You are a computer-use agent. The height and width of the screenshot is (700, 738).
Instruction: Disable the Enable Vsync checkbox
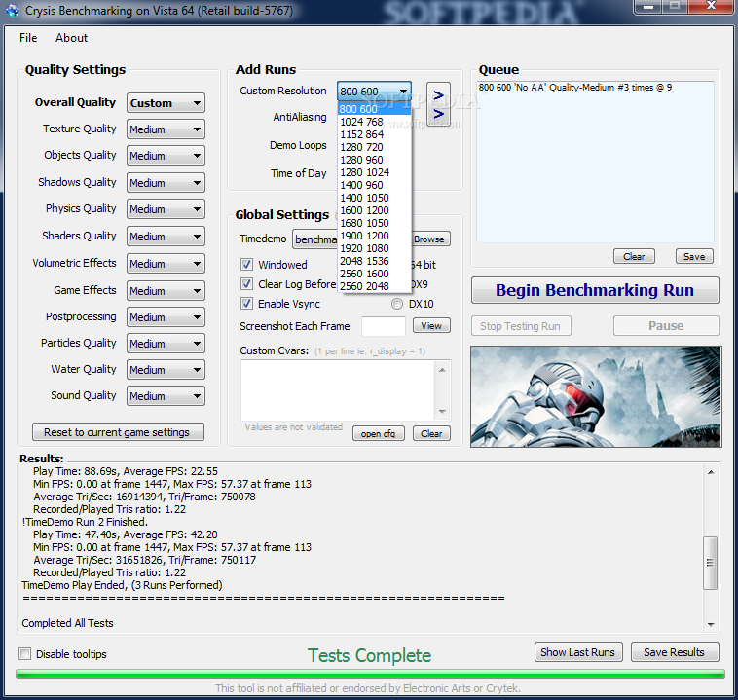(246, 304)
